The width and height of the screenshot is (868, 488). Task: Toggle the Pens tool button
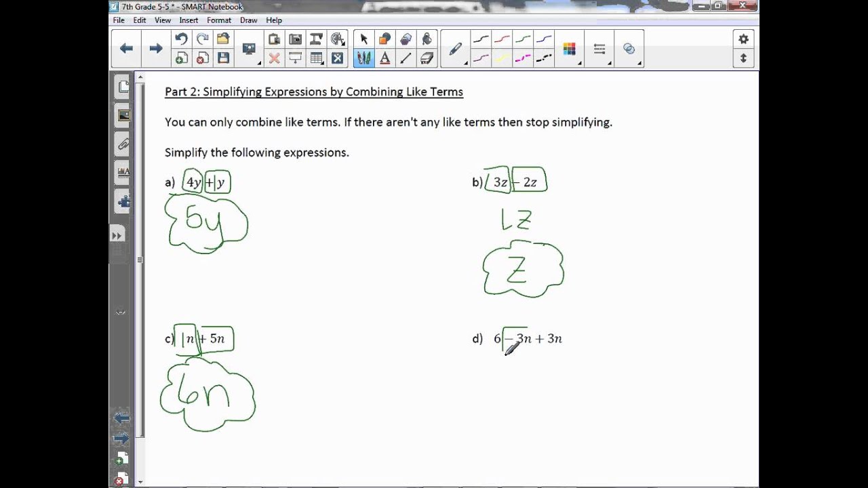364,58
